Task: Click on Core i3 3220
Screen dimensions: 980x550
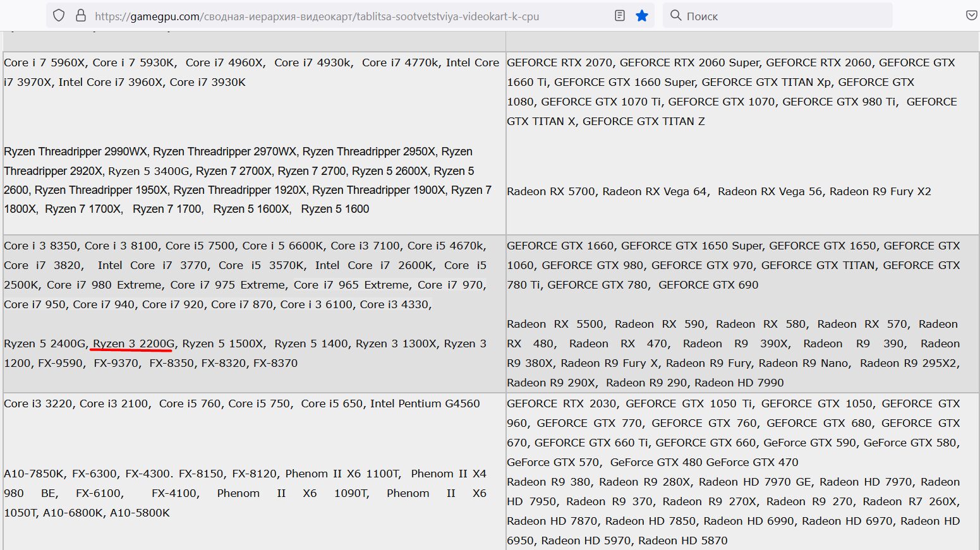Action: tap(38, 404)
